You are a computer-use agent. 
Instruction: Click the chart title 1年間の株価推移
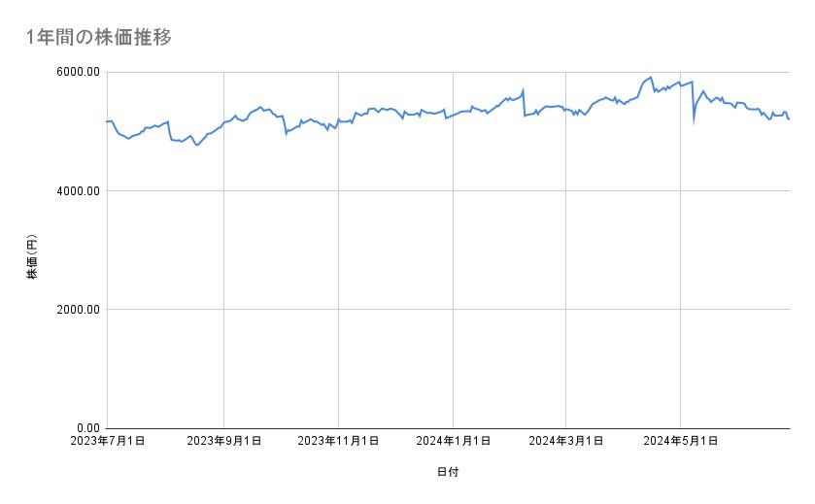[101, 38]
